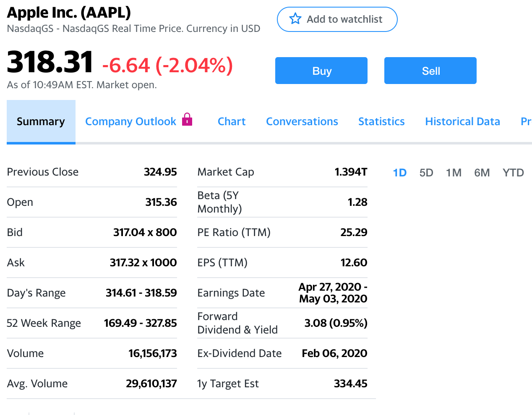
Task: Open the Company Outlook tab
Action: click(x=131, y=121)
